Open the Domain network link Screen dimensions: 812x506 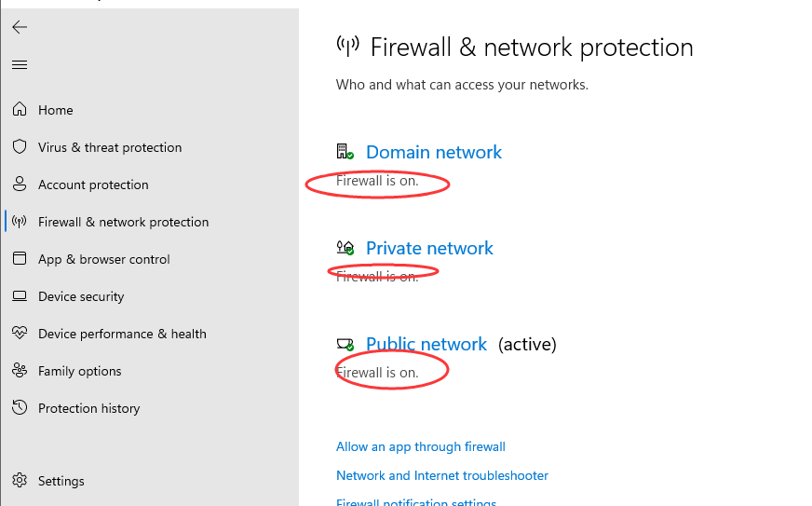click(433, 152)
